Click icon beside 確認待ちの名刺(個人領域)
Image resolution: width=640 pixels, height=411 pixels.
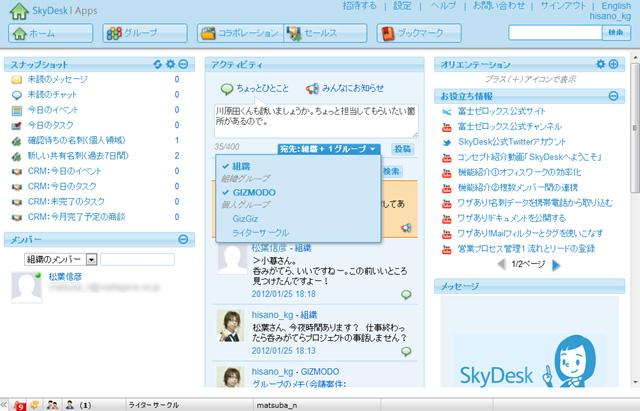[17, 141]
